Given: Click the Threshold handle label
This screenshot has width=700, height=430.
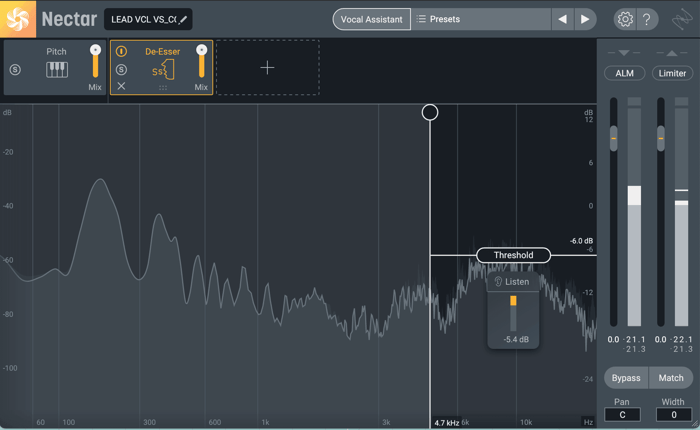Looking at the screenshot, I should (513, 255).
